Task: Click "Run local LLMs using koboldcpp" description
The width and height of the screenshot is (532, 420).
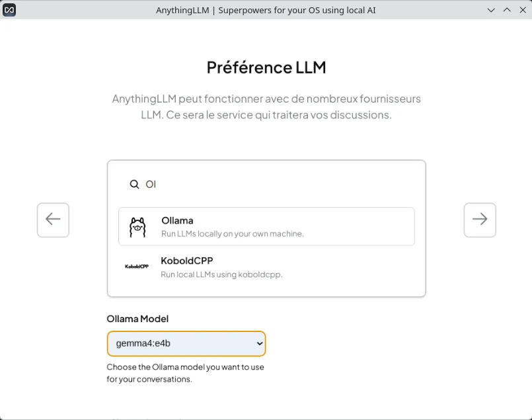Action: [x=221, y=274]
